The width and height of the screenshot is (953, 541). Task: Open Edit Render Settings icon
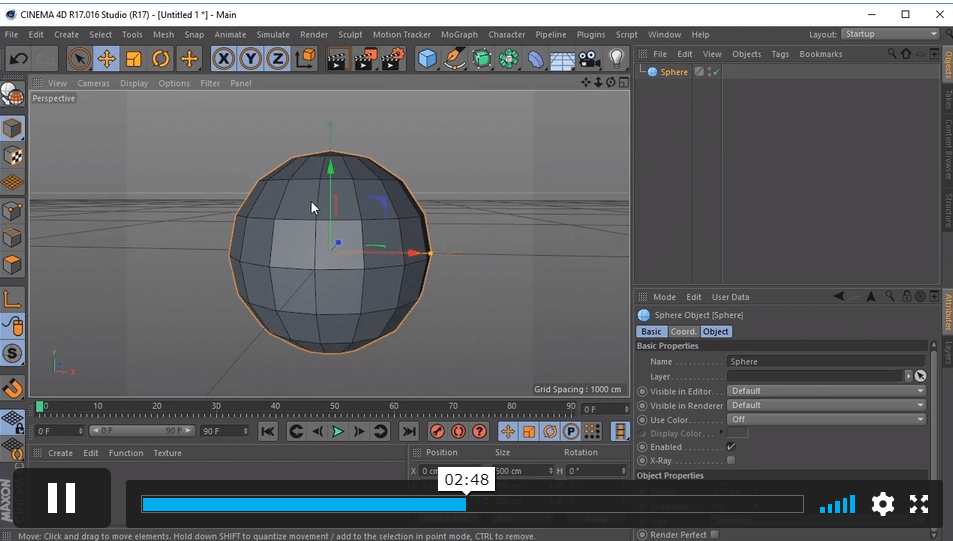(393, 59)
